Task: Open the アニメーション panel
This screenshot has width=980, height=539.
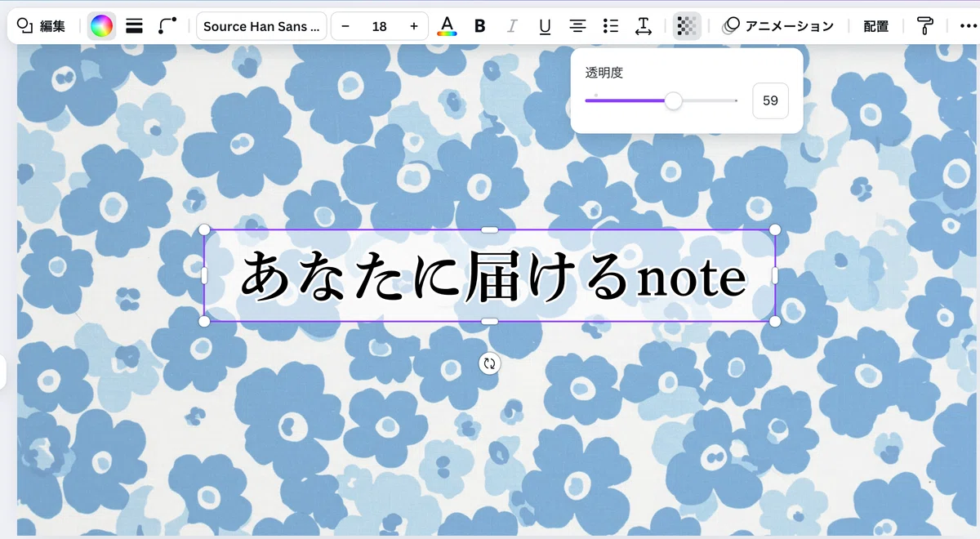Action: (778, 26)
